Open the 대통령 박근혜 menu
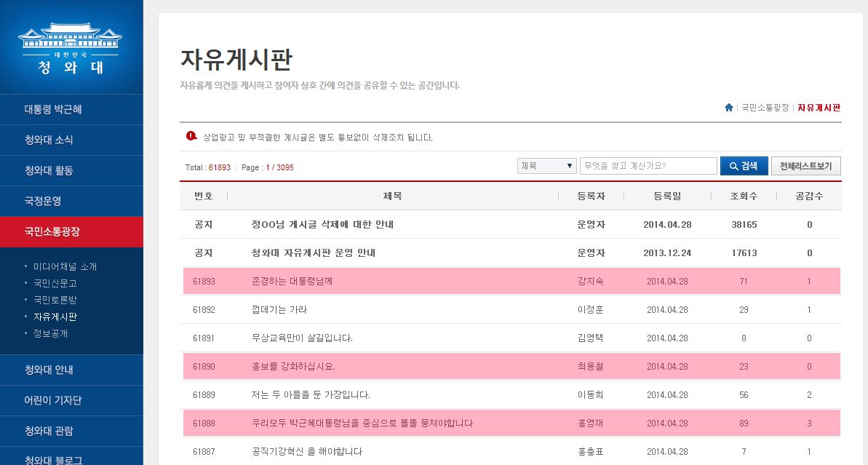 point(53,109)
